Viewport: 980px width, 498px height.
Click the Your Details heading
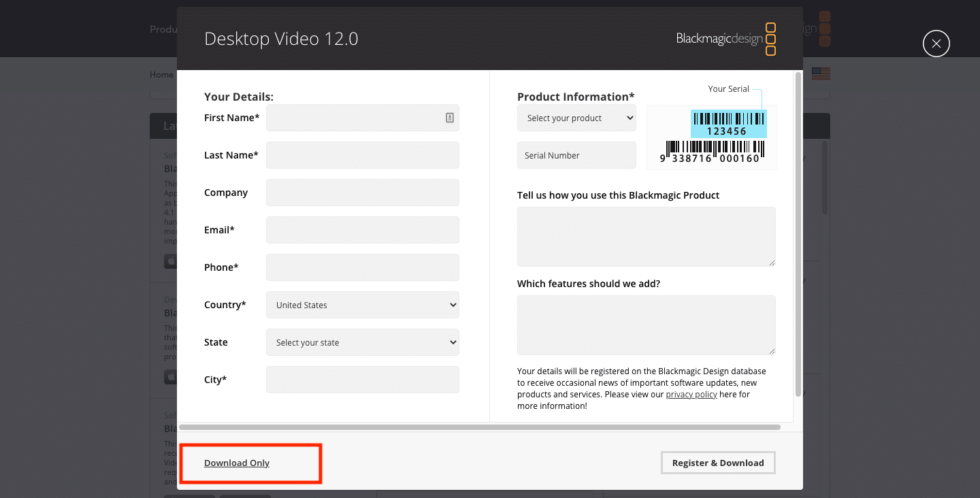click(x=239, y=97)
